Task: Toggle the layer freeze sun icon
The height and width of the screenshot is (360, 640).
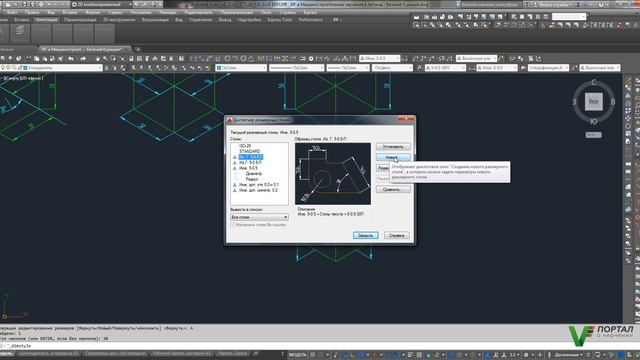Action: point(9,68)
